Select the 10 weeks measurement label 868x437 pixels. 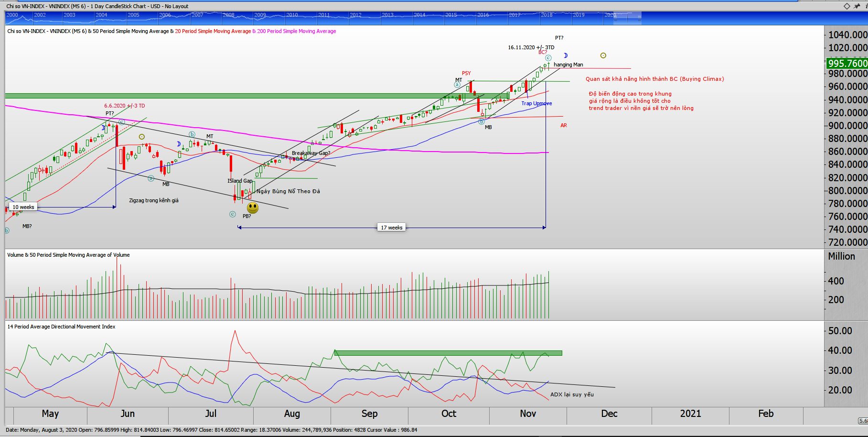coord(23,207)
